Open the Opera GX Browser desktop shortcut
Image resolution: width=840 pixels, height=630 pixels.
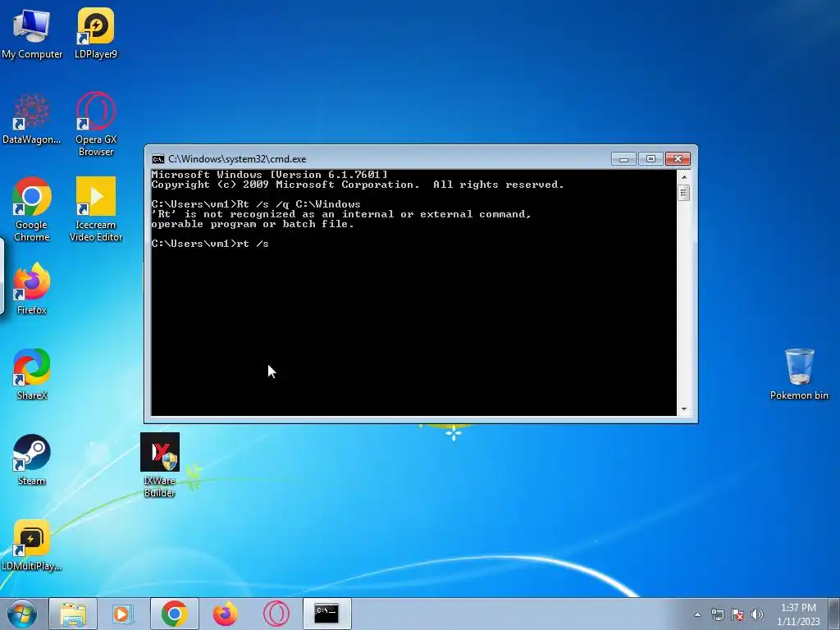click(x=96, y=125)
